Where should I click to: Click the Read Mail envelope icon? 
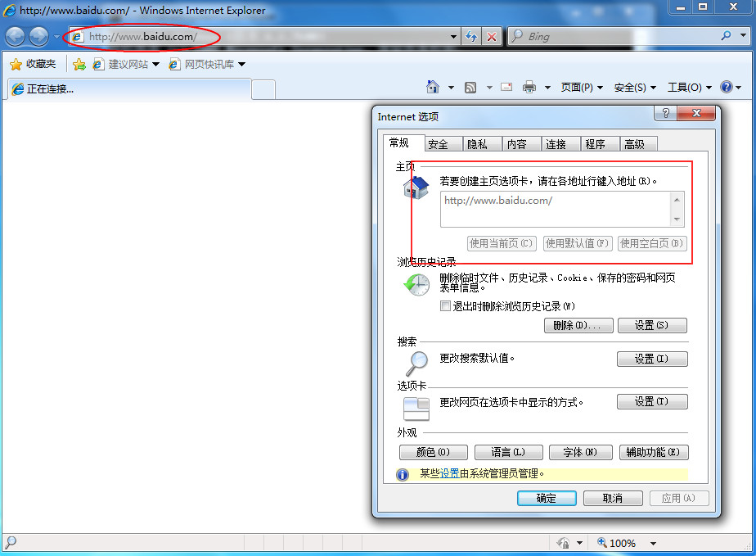tap(506, 87)
